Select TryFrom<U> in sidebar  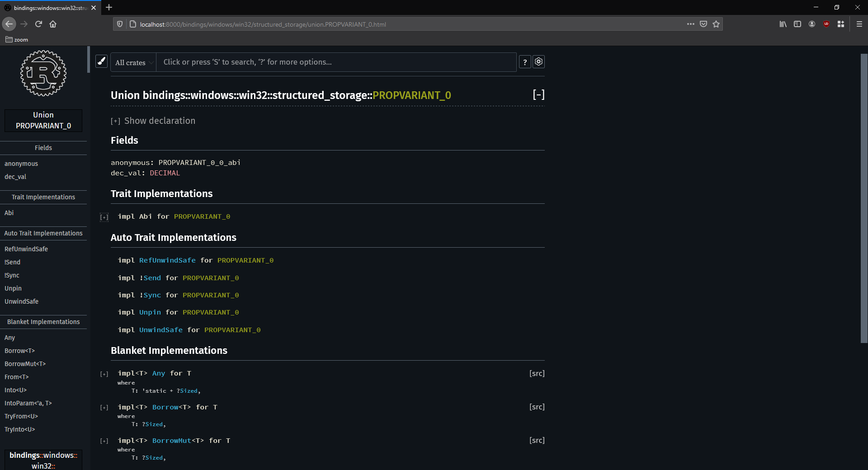(x=21, y=416)
